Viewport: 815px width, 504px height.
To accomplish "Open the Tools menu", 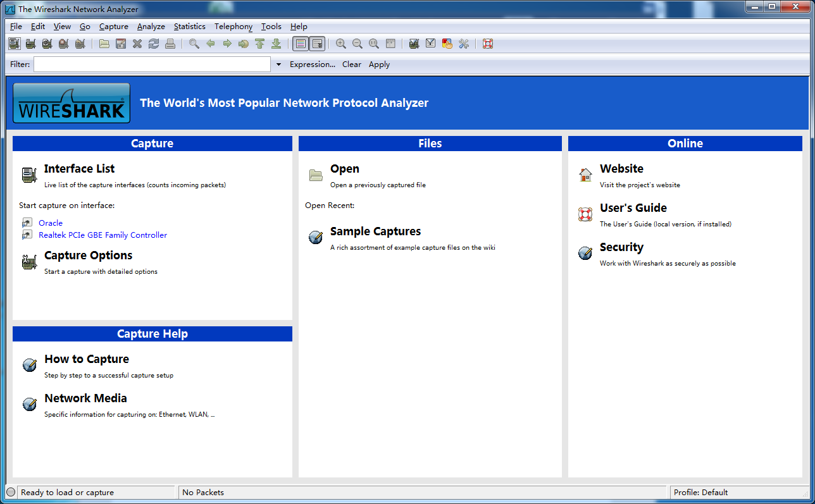I will pos(271,27).
